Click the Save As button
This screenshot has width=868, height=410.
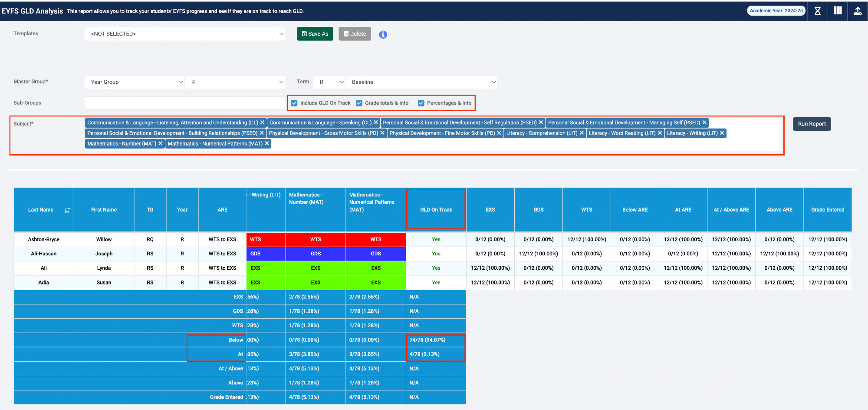tap(315, 34)
